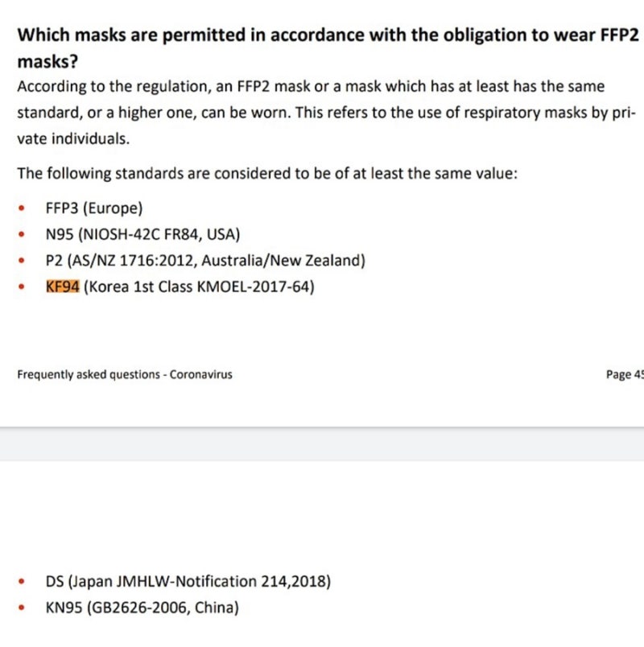The height and width of the screenshot is (647, 644).
Task: Click the red bullet beside KN95
Action: 22,608
